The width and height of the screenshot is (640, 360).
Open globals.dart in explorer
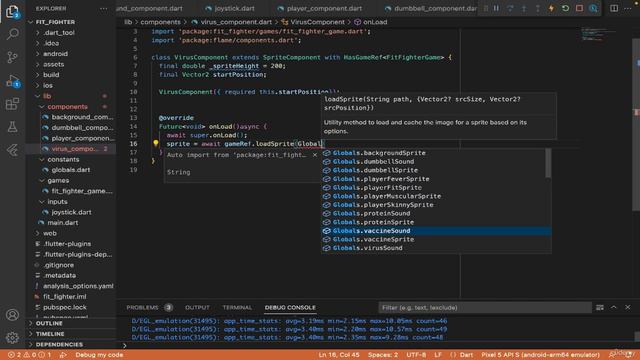tap(71, 170)
